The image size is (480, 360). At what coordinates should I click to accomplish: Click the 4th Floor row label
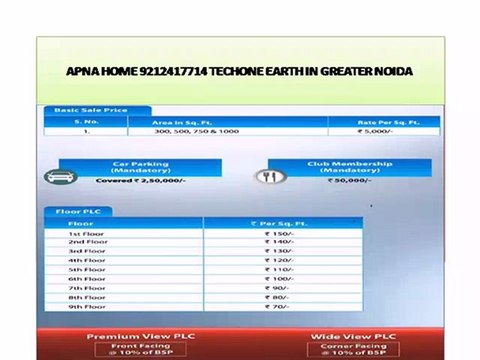[87, 260]
